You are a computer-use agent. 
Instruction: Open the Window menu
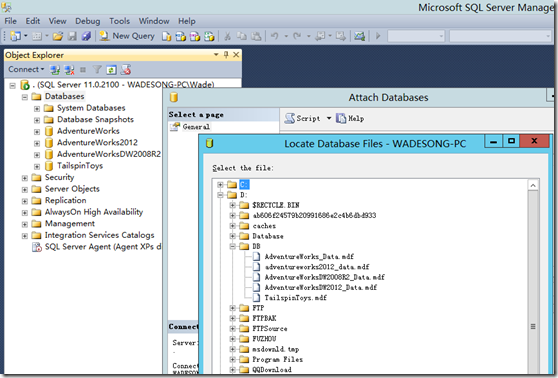coord(154,21)
